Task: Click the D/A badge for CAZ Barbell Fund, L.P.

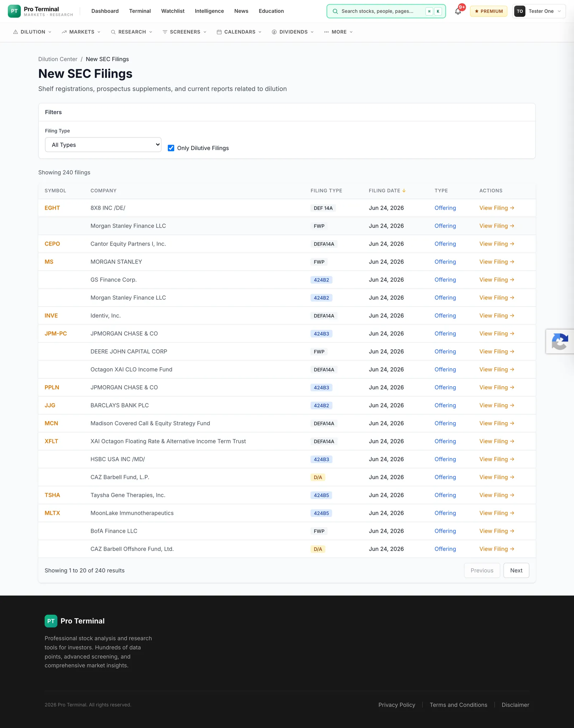Action: click(x=318, y=477)
